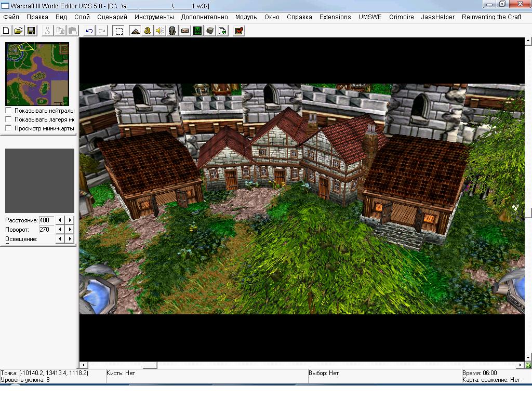Open the Файл menu

pyautogui.click(x=11, y=17)
